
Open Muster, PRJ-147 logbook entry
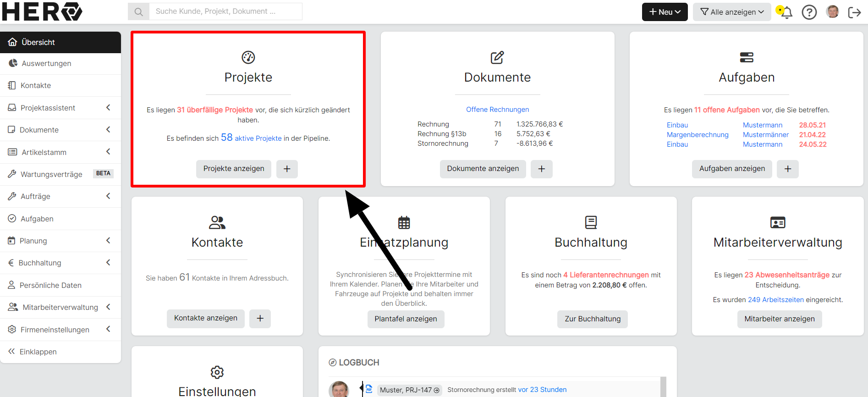pos(410,390)
